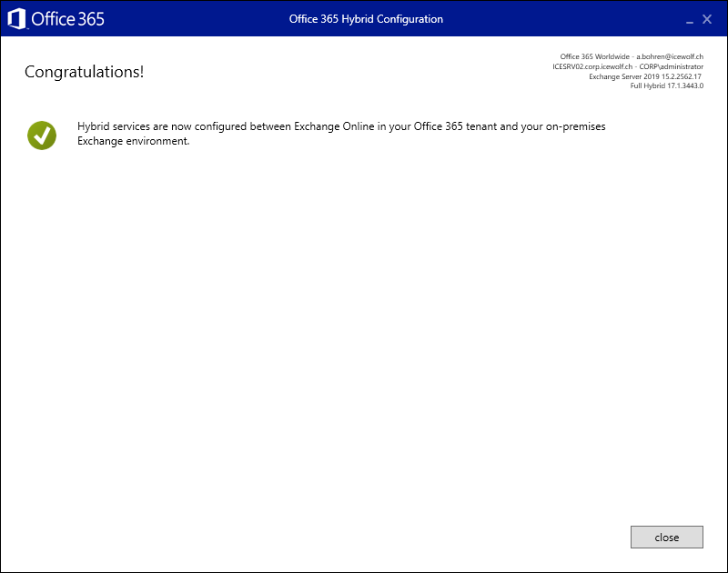Close the window with the title bar X
The image size is (728, 573).
point(707,19)
